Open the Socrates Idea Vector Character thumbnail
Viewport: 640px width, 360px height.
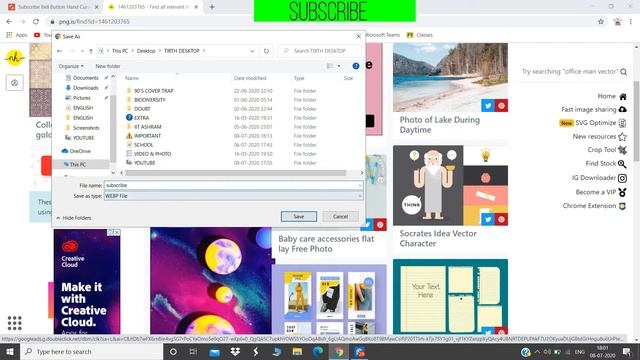tap(450, 185)
